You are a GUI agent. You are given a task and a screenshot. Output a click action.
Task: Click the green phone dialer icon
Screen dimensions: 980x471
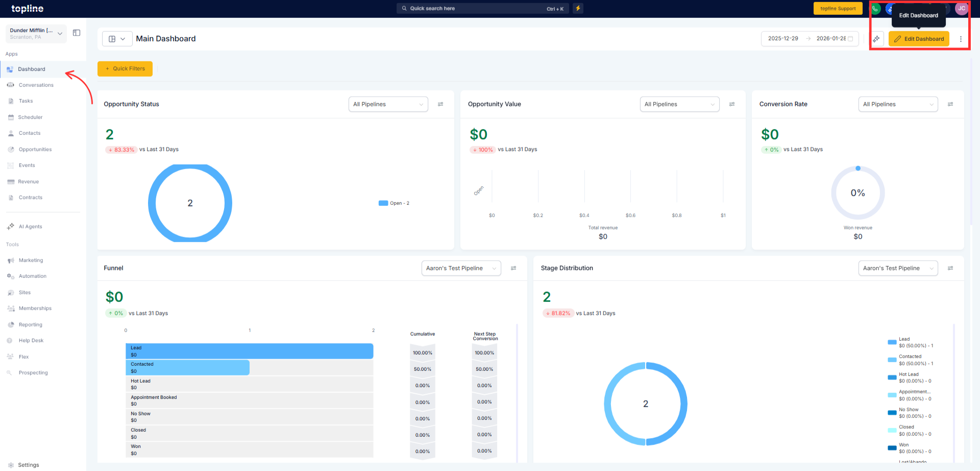(875, 9)
